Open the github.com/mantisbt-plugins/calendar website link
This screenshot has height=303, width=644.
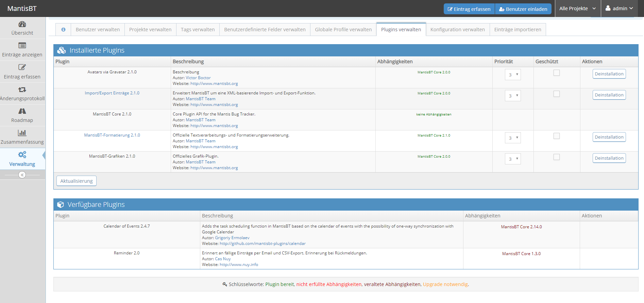[x=262, y=244]
